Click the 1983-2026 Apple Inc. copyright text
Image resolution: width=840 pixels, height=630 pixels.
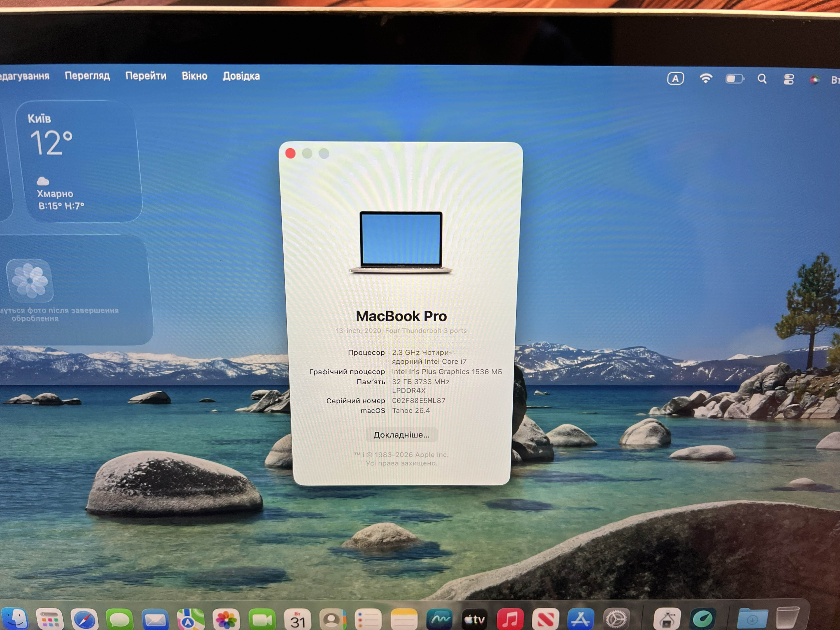pyautogui.click(x=402, y=454)
